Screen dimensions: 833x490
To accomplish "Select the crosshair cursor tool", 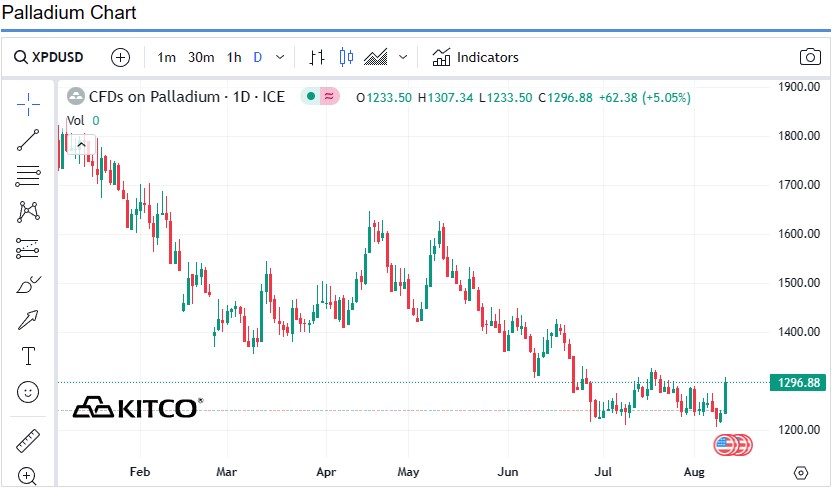I will click(28, 103).
